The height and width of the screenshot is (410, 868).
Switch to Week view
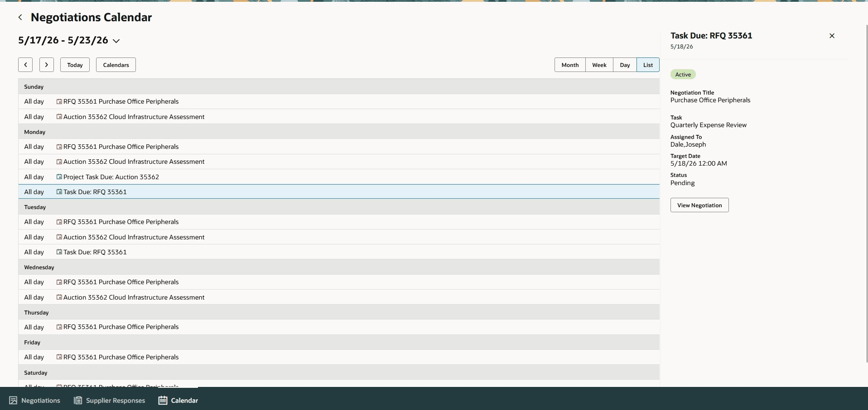point(599,65)
